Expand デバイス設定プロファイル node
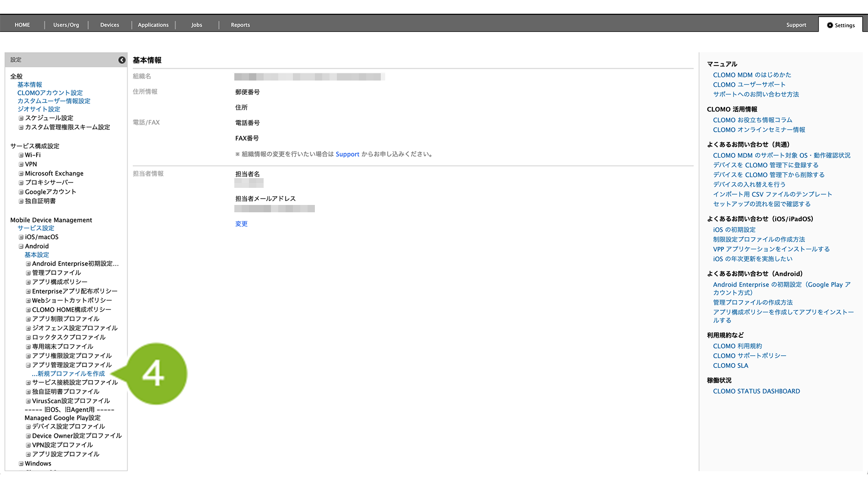Viewport: 868px width, 488px height. [x=28, y=427]
